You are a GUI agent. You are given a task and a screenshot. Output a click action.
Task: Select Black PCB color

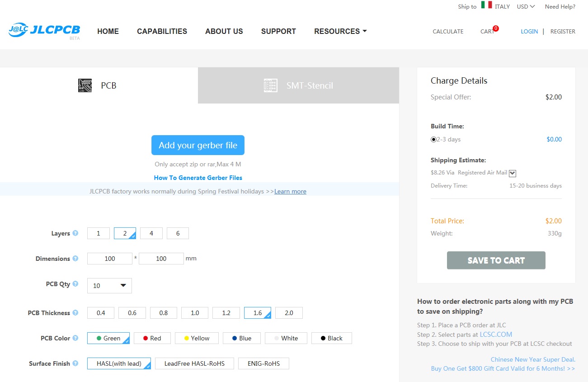coord(332,338)
